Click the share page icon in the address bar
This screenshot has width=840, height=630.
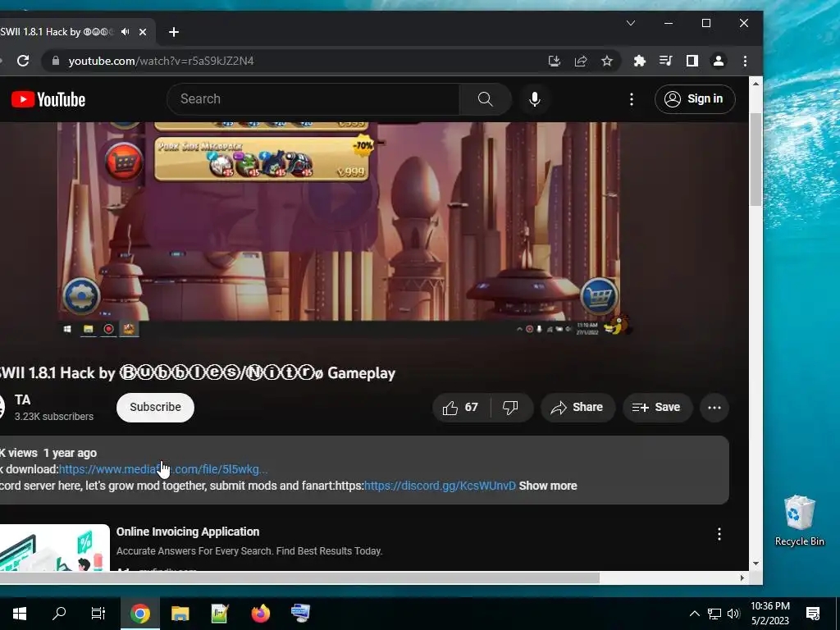coord(581,61)
